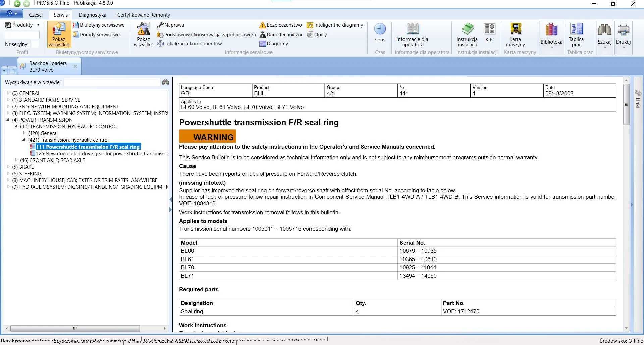Select (8) MACHINERY HOUSE; CAB tree item

click(85, 180)
